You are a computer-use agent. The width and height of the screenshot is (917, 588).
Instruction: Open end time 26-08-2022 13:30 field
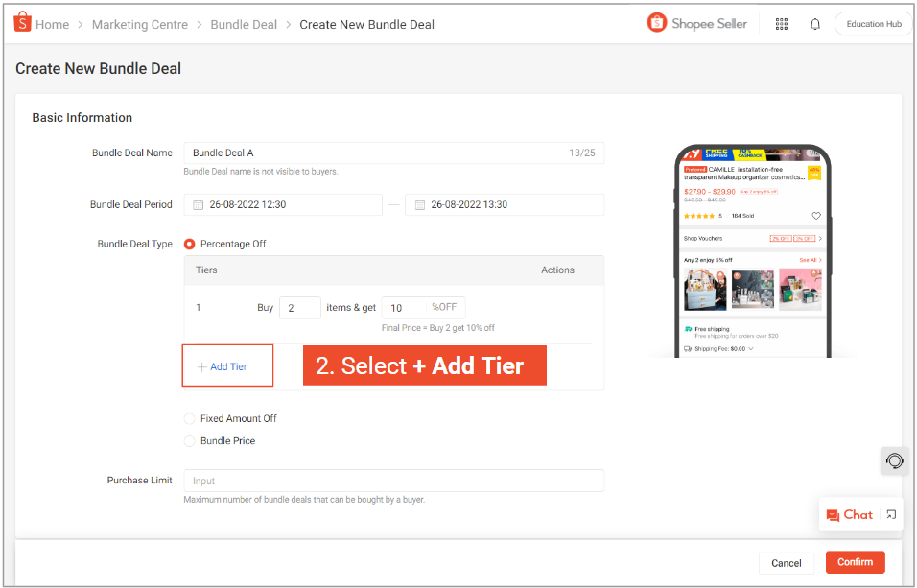(x=505, y=204)
